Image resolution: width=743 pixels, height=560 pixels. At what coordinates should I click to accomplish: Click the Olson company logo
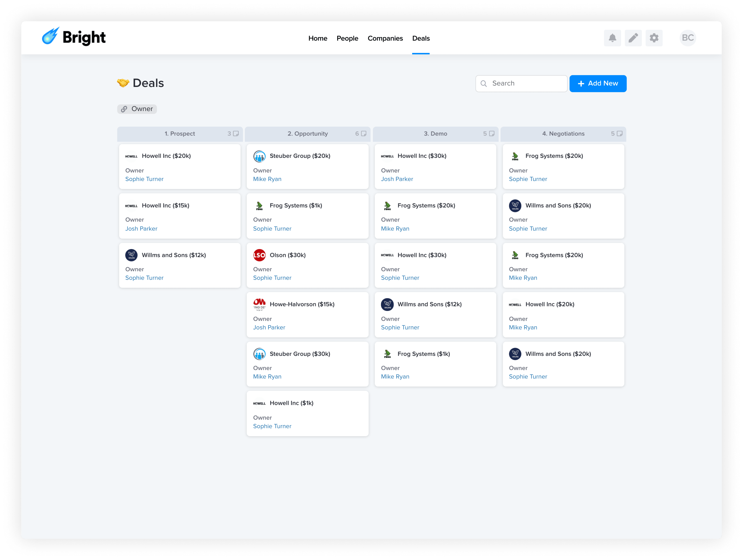pos(259,255)
